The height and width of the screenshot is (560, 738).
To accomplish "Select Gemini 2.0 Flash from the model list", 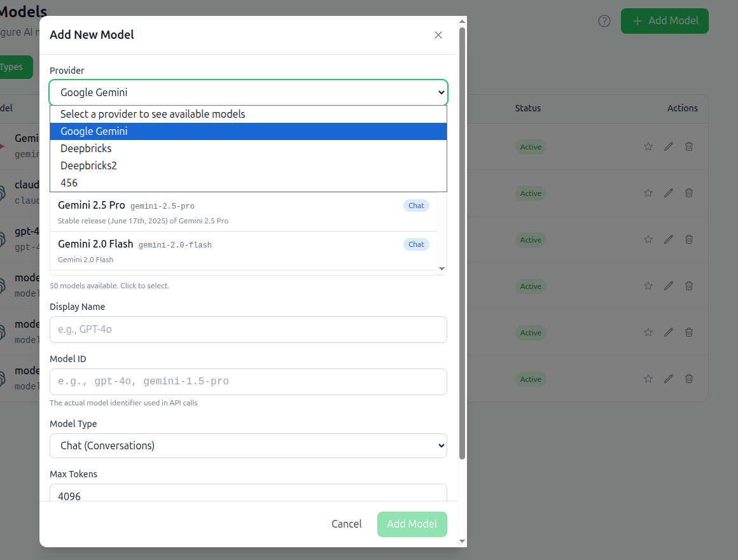I will click(x=243, y=251).
